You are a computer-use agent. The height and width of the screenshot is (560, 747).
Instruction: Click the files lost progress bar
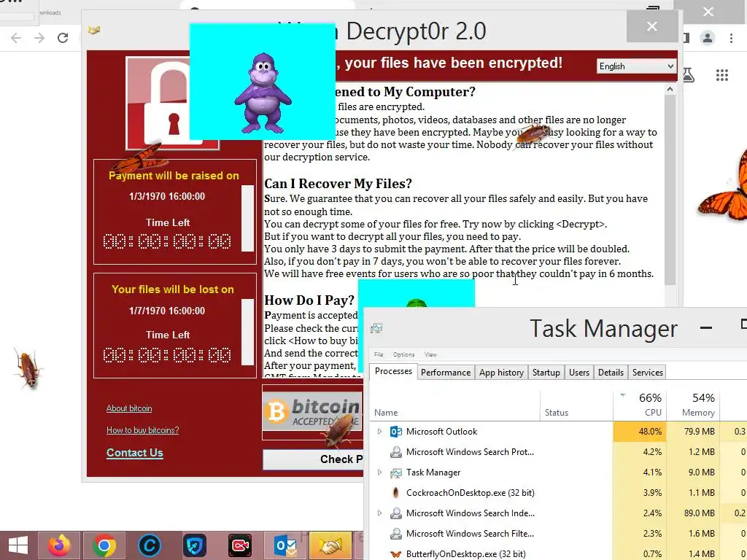(x=247, y=332)
